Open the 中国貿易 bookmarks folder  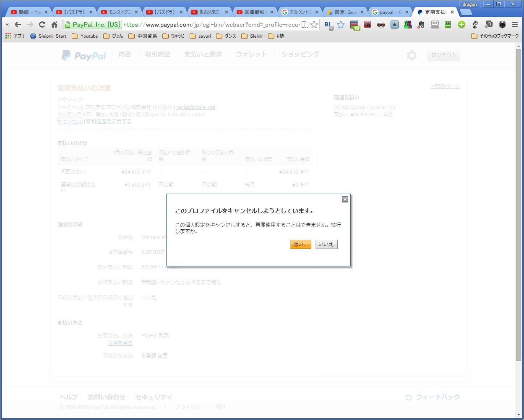[143, 36]
